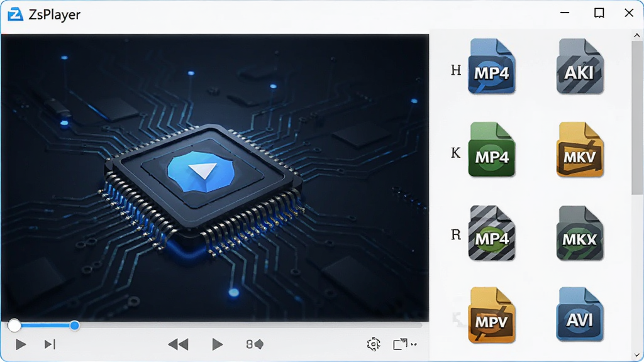Click the settings gear icon in the controls
The height and width of the screenshot is (362, 644).
(x=374, y=344)
